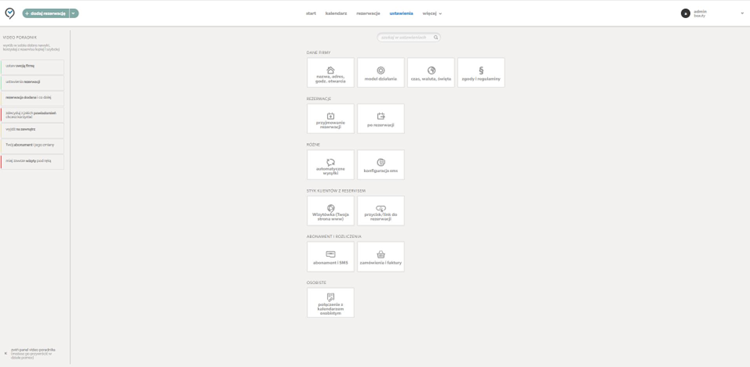Click the settings search input field
Image resolution: width=750 pixels, height=367 pixels.
pyautogui.click(x=408, y=37)
